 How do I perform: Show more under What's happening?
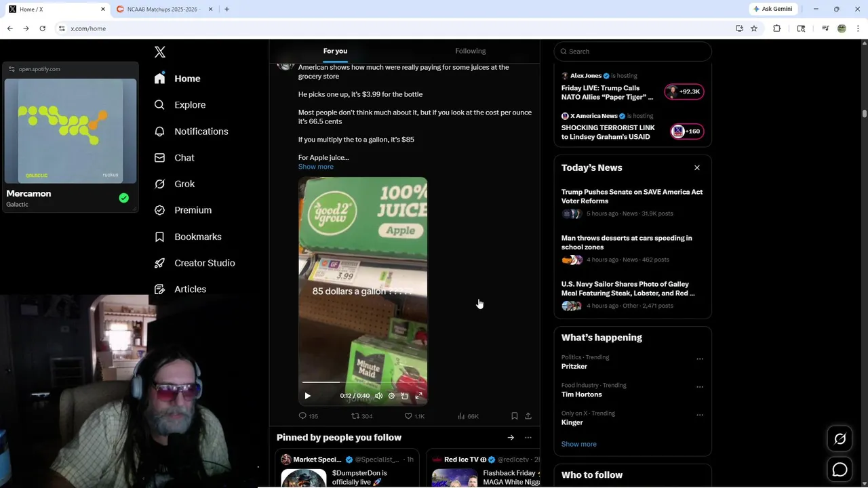click(x=579, y=444)
